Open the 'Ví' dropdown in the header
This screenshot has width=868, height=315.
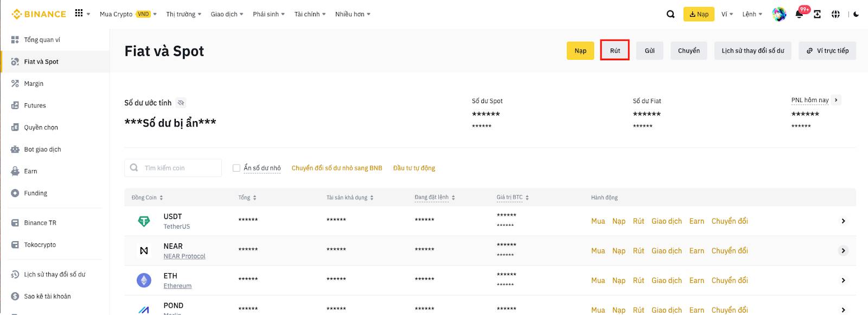[x=727, y=14]
